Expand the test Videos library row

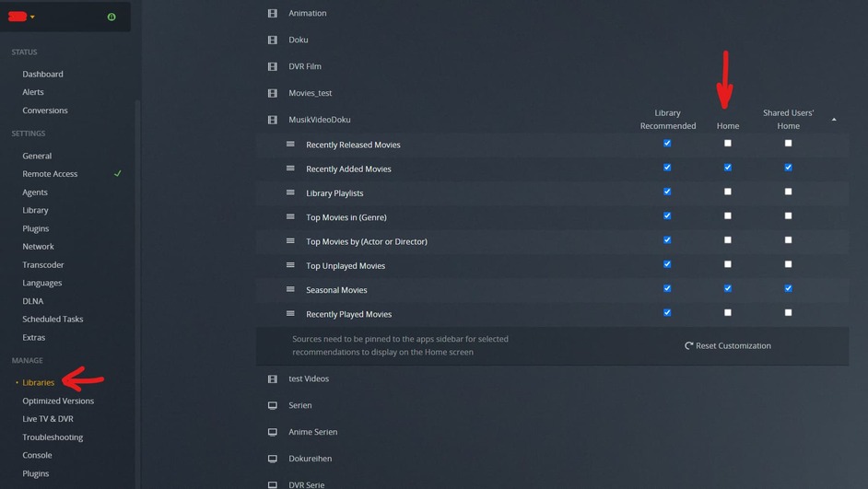[552, 378]
